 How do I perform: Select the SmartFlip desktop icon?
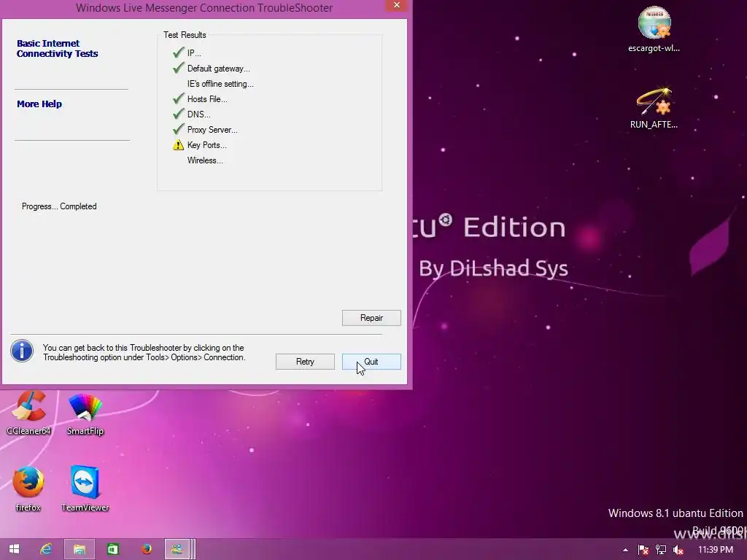(x=85, y=414)
